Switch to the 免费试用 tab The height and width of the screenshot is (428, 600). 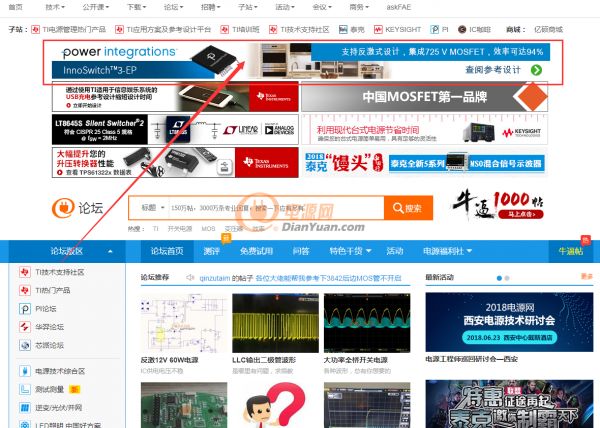tap(256, 251)
